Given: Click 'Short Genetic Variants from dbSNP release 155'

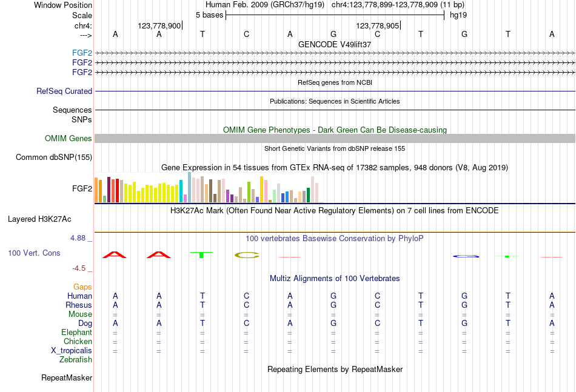Looking at the screenshot, I should [335, 148].
